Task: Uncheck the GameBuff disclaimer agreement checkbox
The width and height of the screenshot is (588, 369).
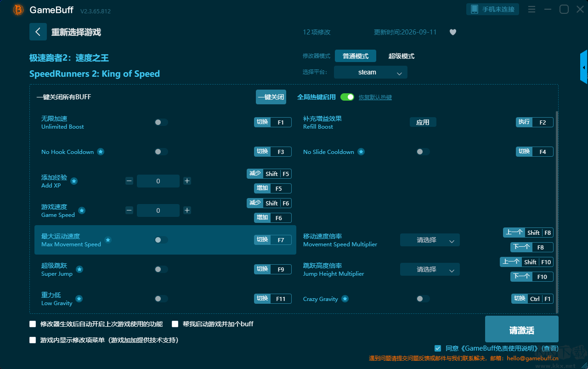Action: [x=438, y=348]
